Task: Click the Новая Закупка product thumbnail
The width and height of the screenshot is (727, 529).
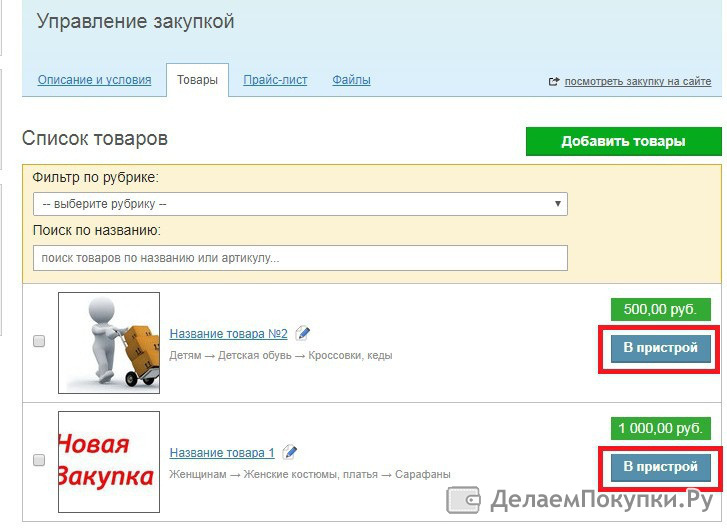Action: pos(109,461)
